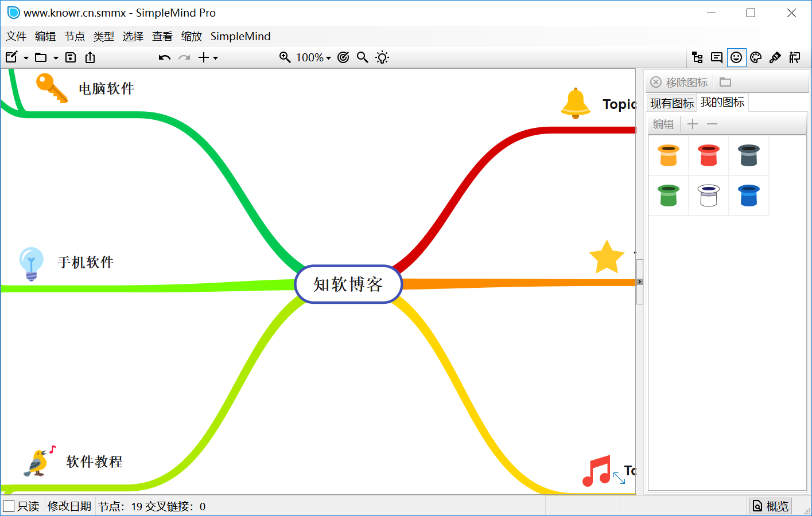The width and height of the screenshot is (812, 516).
Task: Select the central 知软博客 topic
Action: [x=348, y=284]
